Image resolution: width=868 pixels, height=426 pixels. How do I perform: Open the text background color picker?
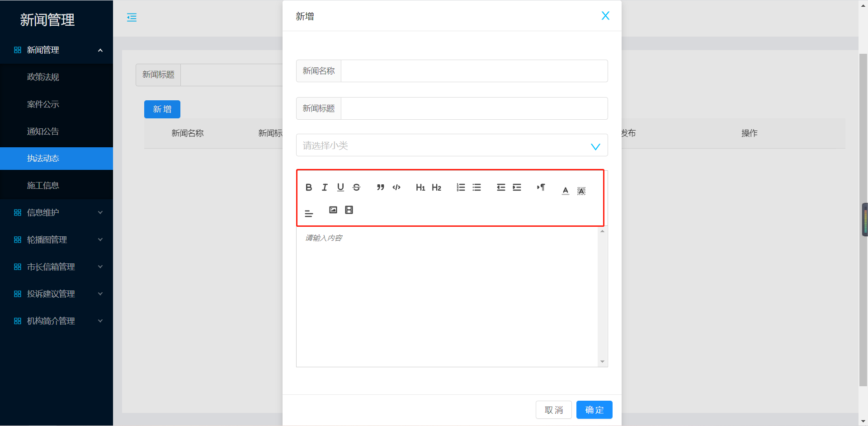(581, 191)
